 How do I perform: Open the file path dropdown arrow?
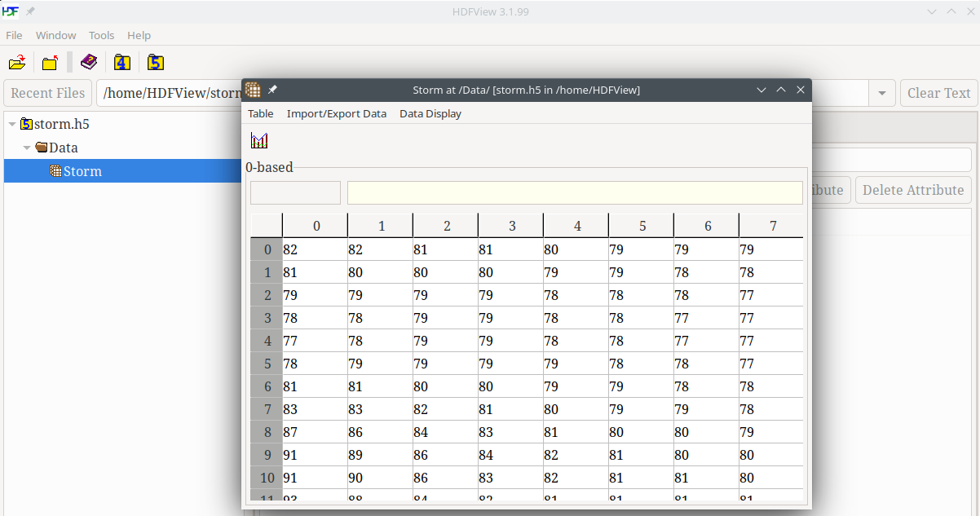(x=881, y=94)
